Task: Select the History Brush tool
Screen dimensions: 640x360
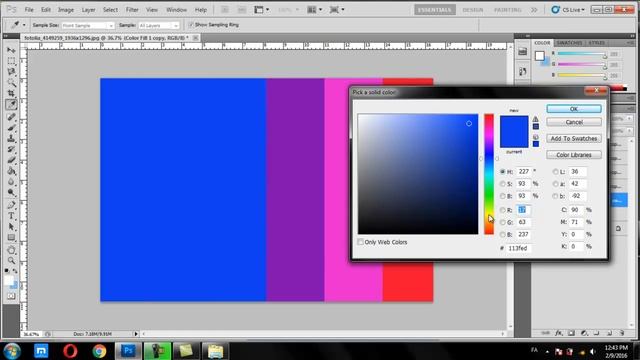Action: pyautogui.click(x=11, y=149)
